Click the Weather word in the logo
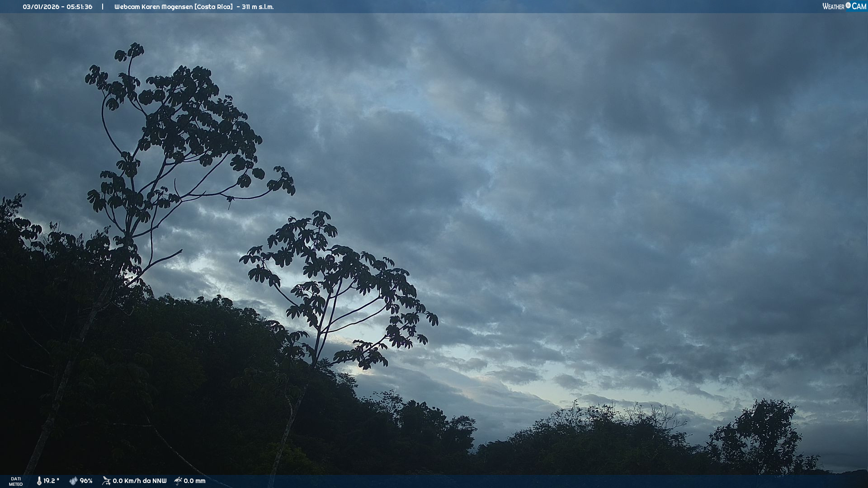The height and width of the screenshot is (488, 868). point(833,6)
